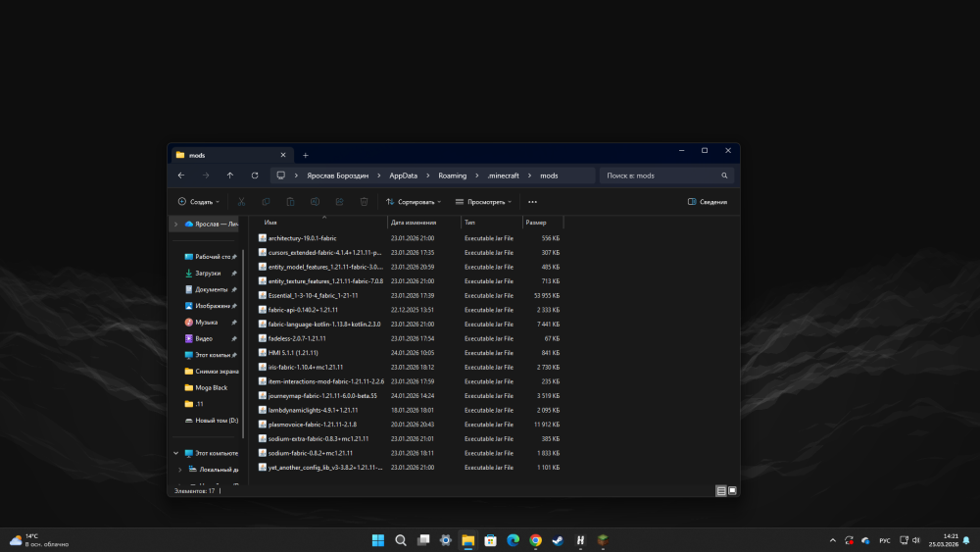
Task: Click the jar icon of HMI 5.1.1 file
Action: coord(263,353)
